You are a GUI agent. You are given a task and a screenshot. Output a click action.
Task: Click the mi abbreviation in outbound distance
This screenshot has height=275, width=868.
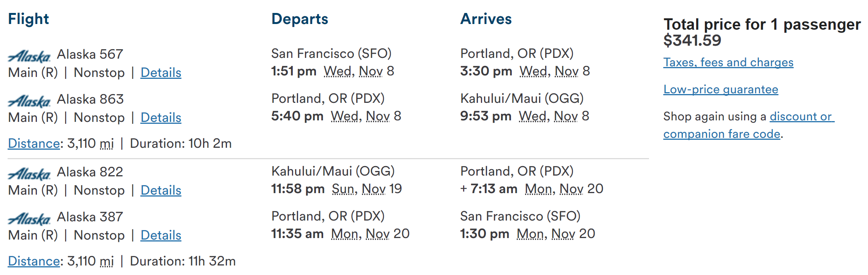point(107,144)
